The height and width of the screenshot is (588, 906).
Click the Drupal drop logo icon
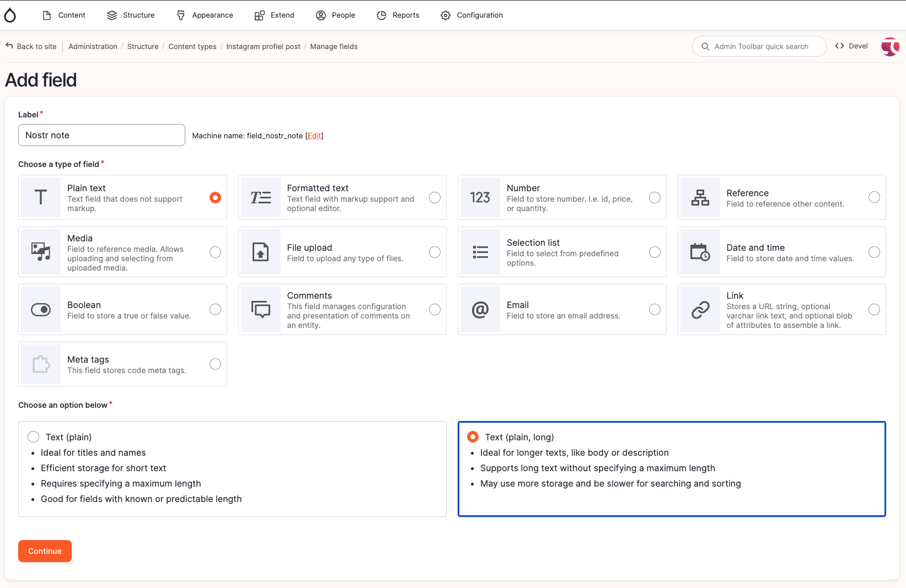[10, 15]
